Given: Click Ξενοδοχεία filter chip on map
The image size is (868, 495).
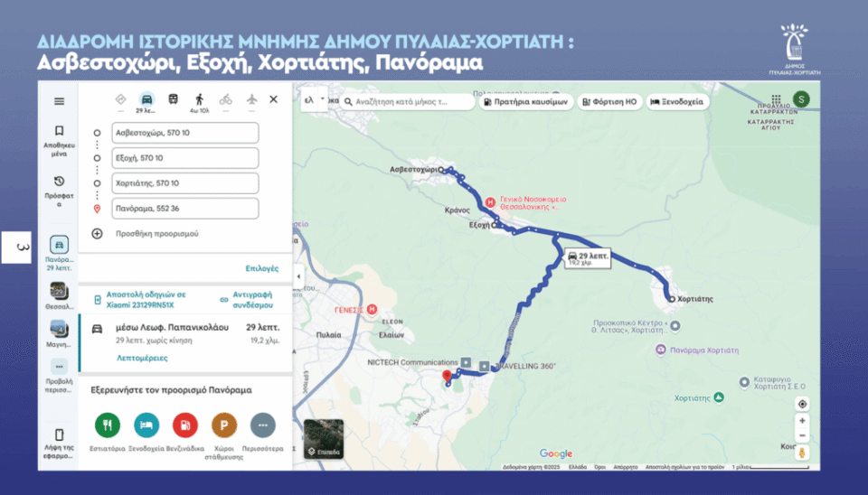Looking at the screenshot, I should 677,102.
